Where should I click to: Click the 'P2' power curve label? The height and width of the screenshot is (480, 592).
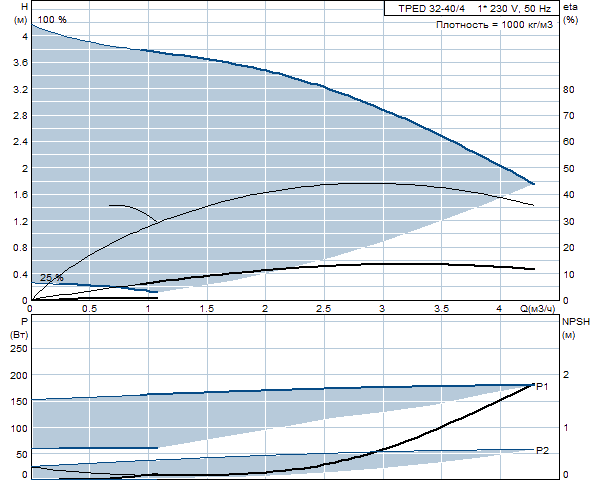click(543, 450)
